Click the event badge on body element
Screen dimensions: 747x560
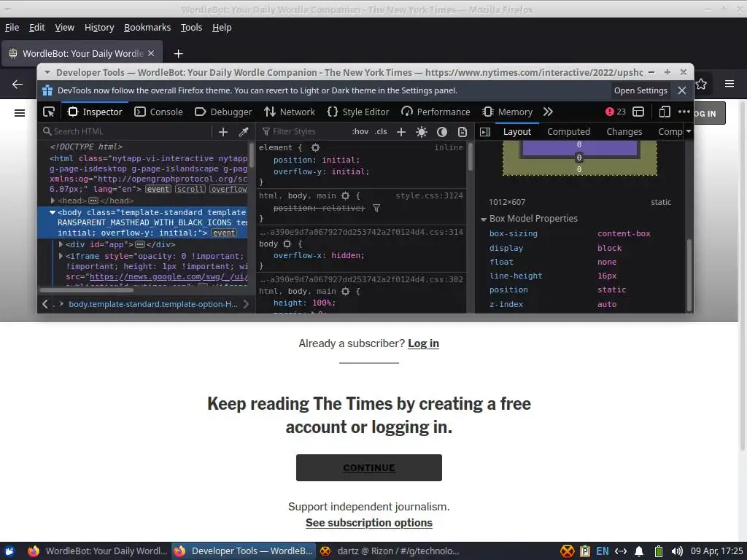click(224, 233)
